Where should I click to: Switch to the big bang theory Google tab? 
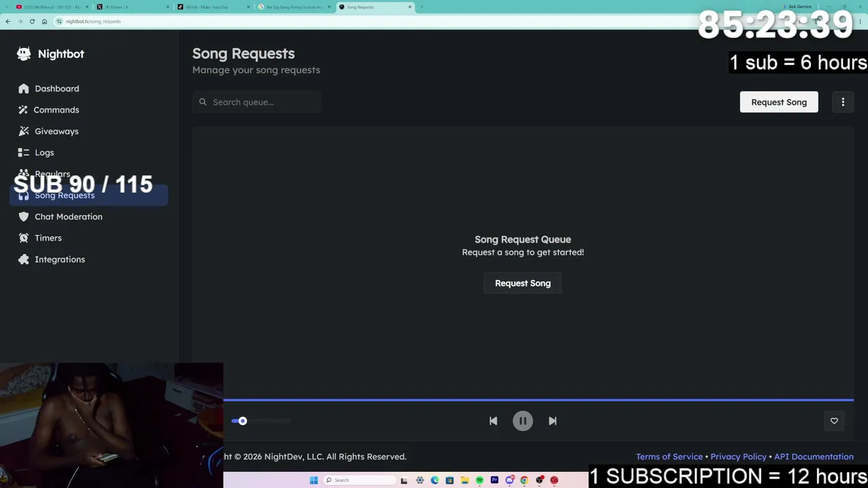pos(294,7)
